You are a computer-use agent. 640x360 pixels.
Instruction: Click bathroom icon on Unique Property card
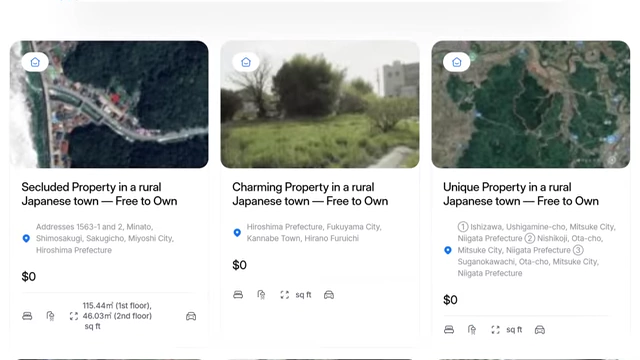coord(472,329)
